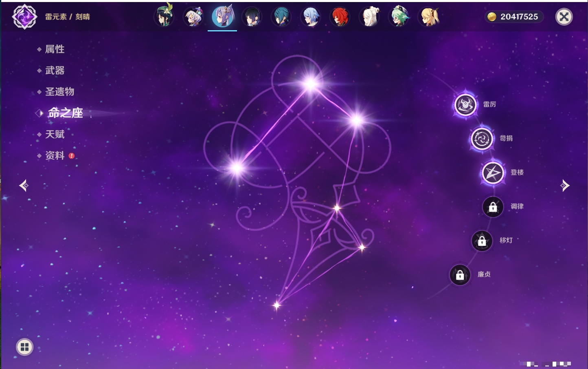Screen dimensions: 588x369
Task: Open the 雷厉 constellation node icon
Action: pos(465,105)
